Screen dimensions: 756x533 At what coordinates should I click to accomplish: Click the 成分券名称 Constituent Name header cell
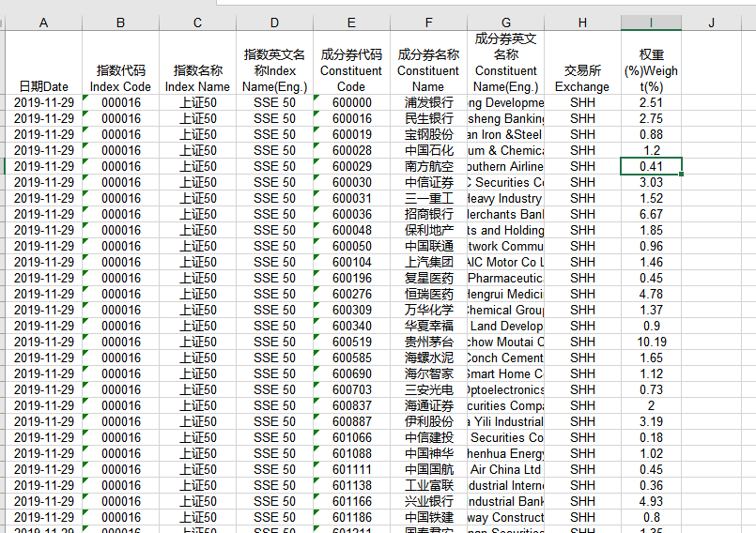click(428, 63)
